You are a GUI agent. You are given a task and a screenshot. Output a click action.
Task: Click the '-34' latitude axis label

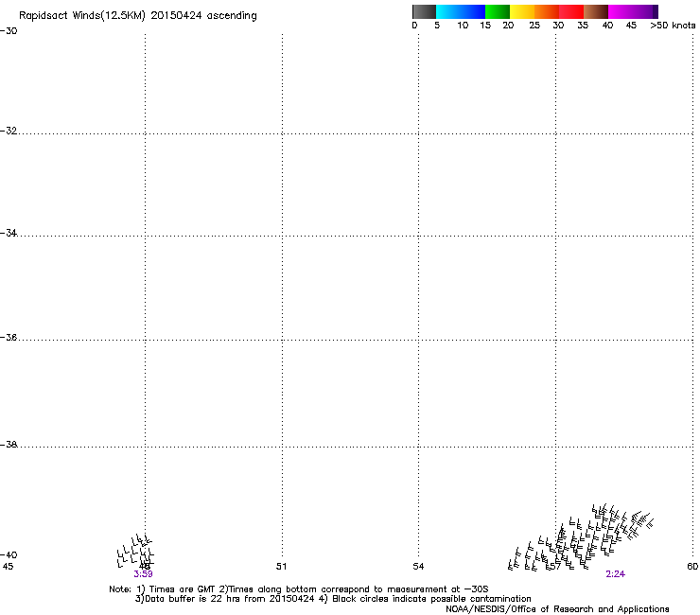coord(9,233)
